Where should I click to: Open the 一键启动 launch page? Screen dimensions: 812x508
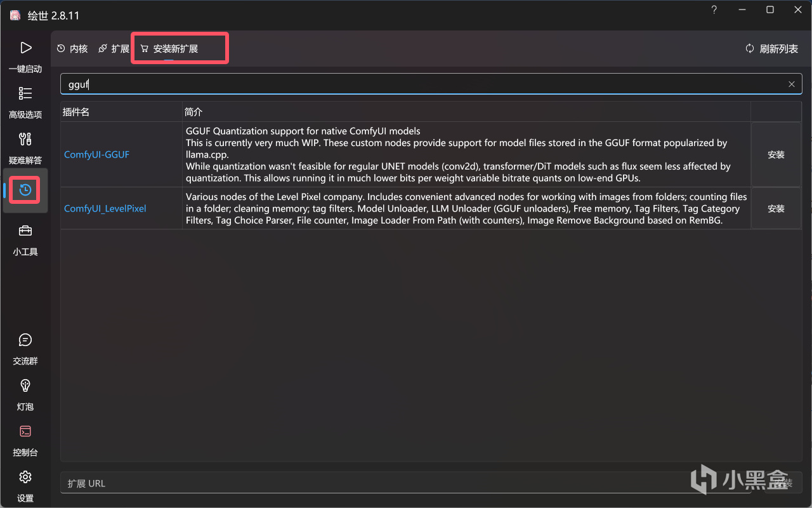(25, 56)
